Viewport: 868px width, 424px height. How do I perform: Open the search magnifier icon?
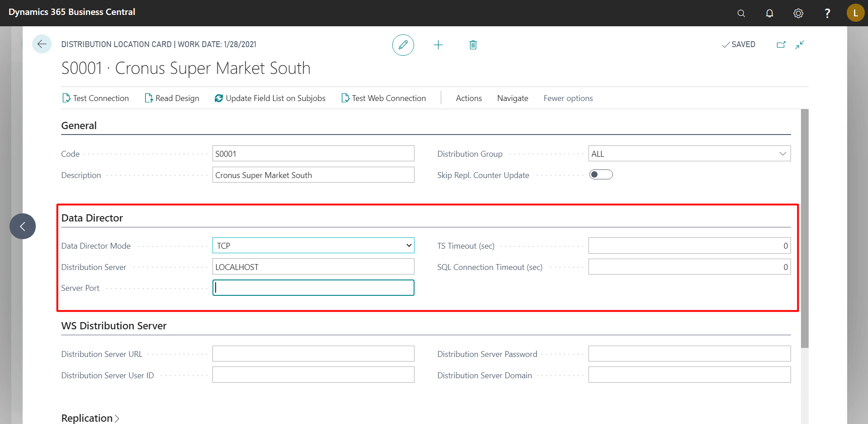pyautogui.click(x=741, y=13)
